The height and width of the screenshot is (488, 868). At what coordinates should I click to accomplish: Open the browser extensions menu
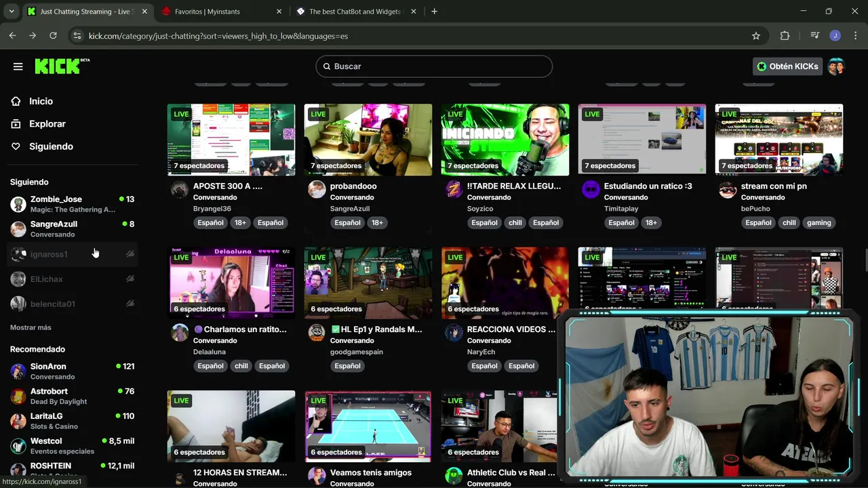coord(785,36)
